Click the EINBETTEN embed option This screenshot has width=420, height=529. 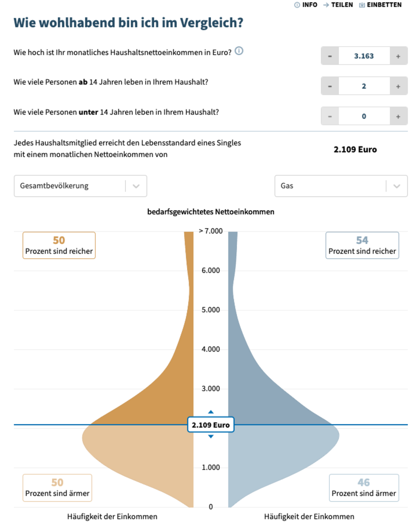380,5
